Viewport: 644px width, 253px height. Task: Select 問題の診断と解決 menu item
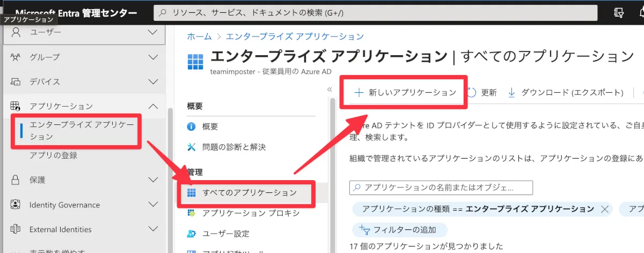tap(234, 147)
